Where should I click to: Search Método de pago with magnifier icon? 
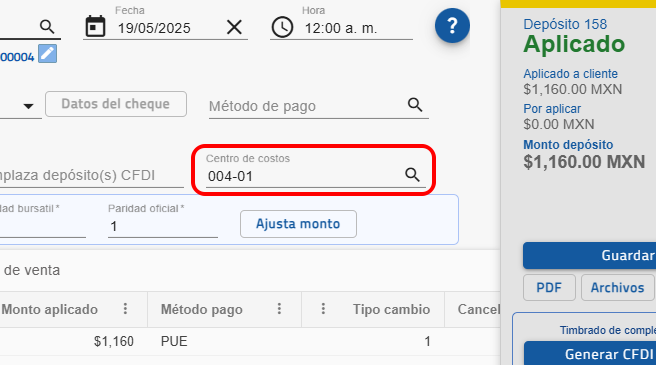(x=415, y=105)
